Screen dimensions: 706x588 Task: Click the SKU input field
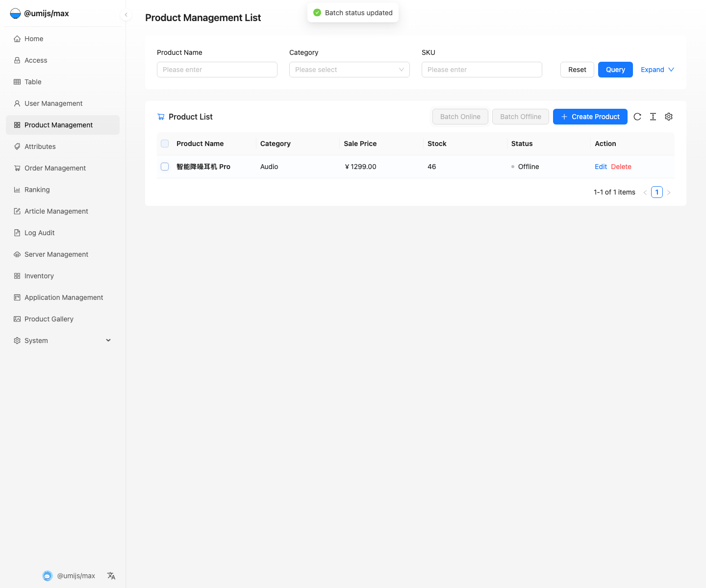tap(481, 70)
